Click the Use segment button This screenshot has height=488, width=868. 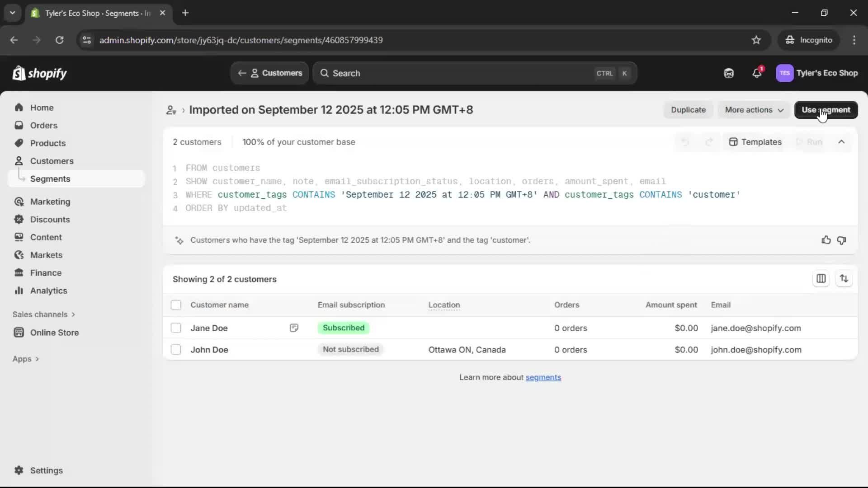point(826,110)
